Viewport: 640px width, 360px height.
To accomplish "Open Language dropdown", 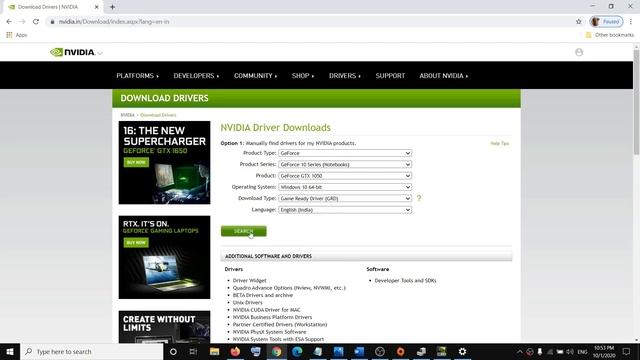I will [x=345, y=210].
